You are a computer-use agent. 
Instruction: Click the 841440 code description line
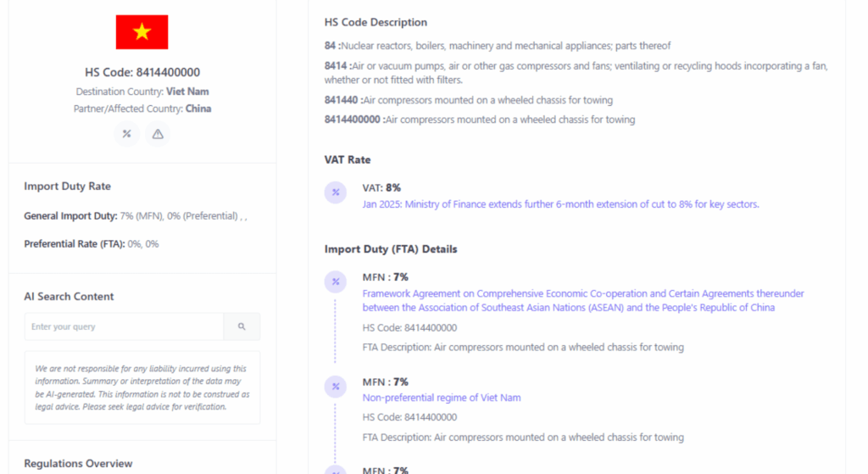468,100
